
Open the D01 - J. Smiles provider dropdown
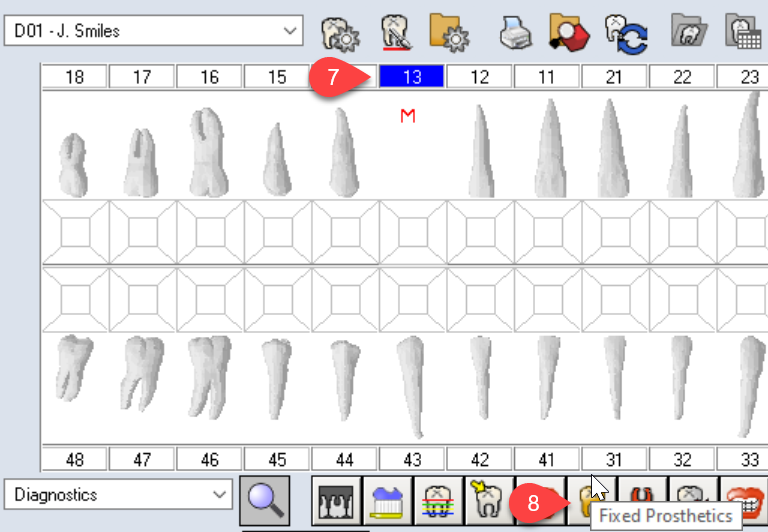click(153, 30)
